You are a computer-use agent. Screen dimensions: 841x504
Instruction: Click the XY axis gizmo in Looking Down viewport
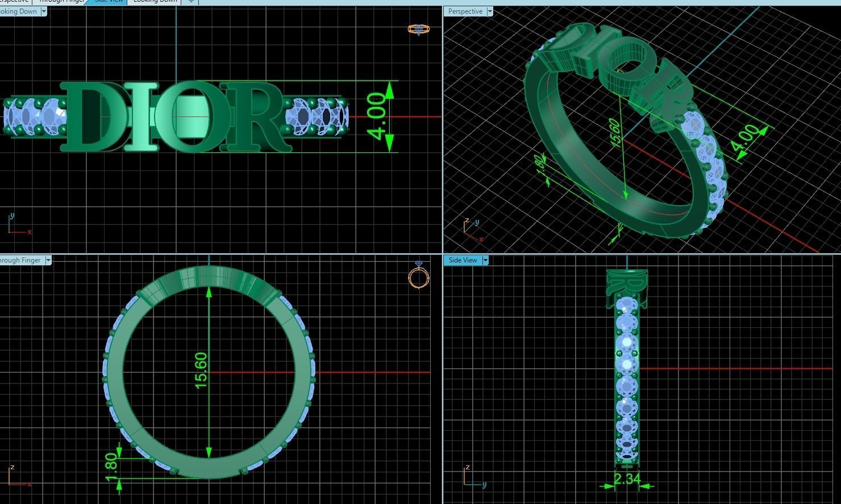19,224
